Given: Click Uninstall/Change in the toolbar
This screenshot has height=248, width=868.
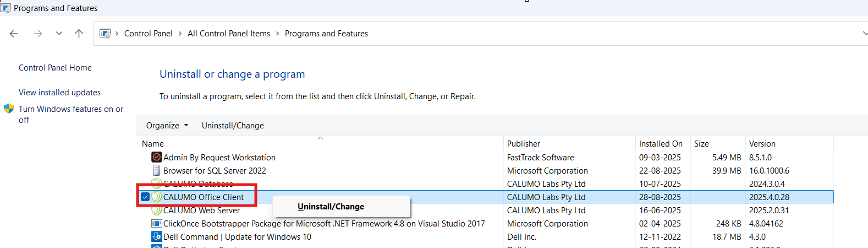Looking at the screenshot, I should [233, 126].
